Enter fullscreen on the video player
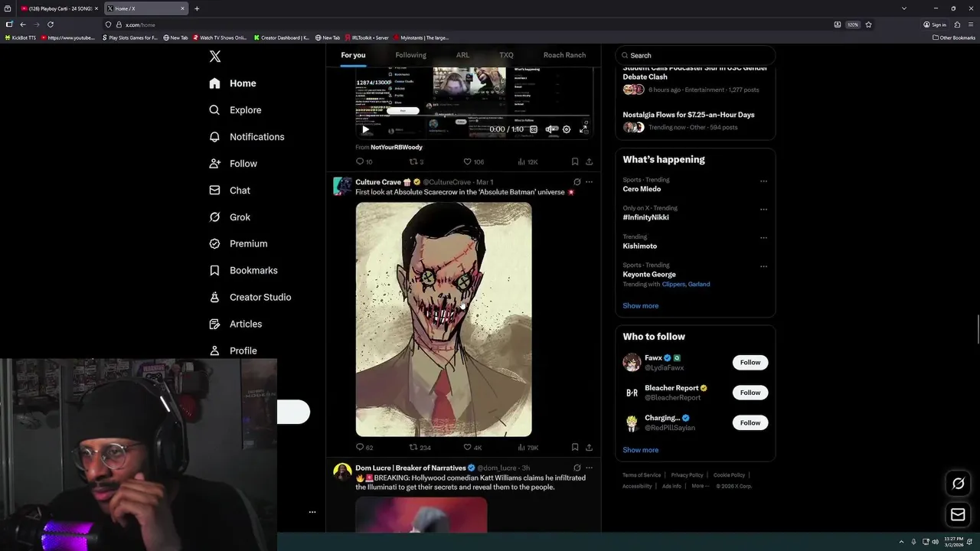980x551 pixels. [x=583, y=129]
